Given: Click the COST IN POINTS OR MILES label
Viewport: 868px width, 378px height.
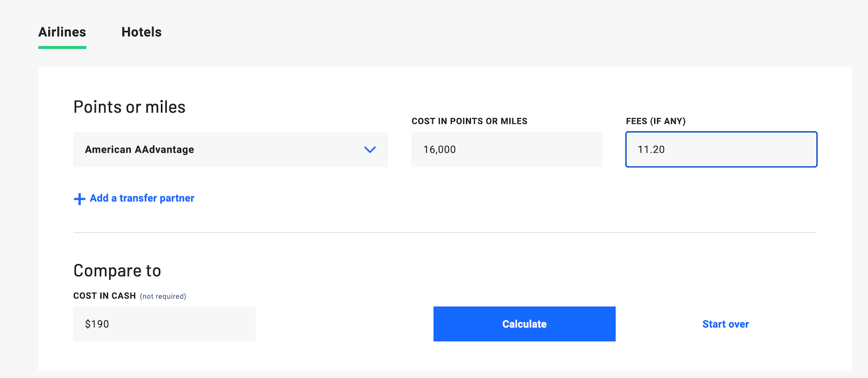Looking at the screenshot, I should [469, 121].
